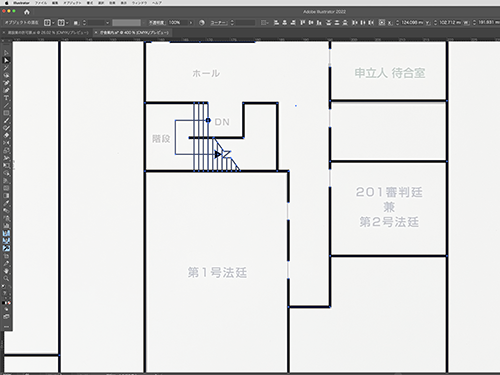Screen dimensions: 500x375
Task: Select the Free Transform tool
Action: [x=6, y=165]
